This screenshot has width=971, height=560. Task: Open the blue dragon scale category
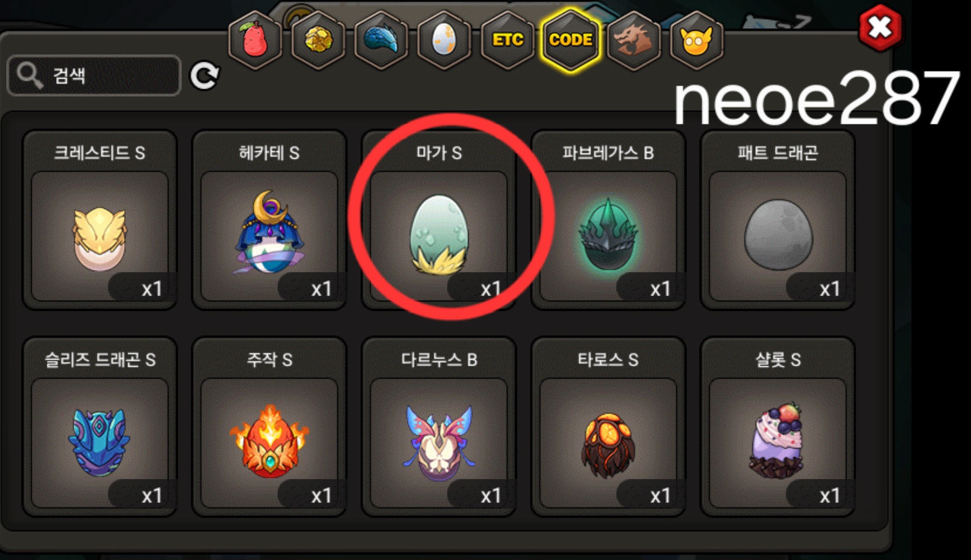pyautogui.click(x=381, y=40)
